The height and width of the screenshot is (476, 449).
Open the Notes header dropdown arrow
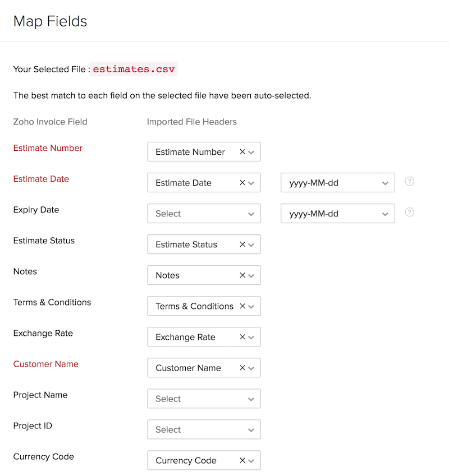pyautogui.click(x=251, y=275)
